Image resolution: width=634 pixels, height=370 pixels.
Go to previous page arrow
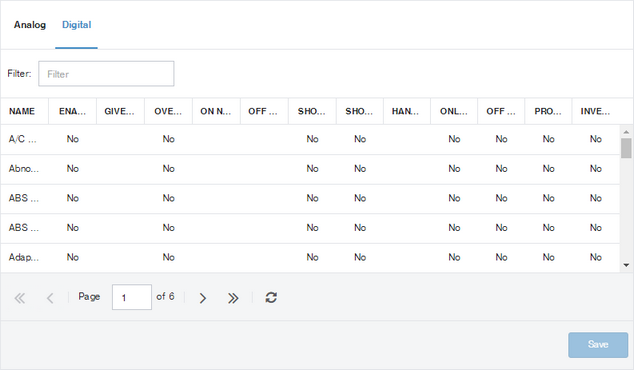(x=50, y=298)
